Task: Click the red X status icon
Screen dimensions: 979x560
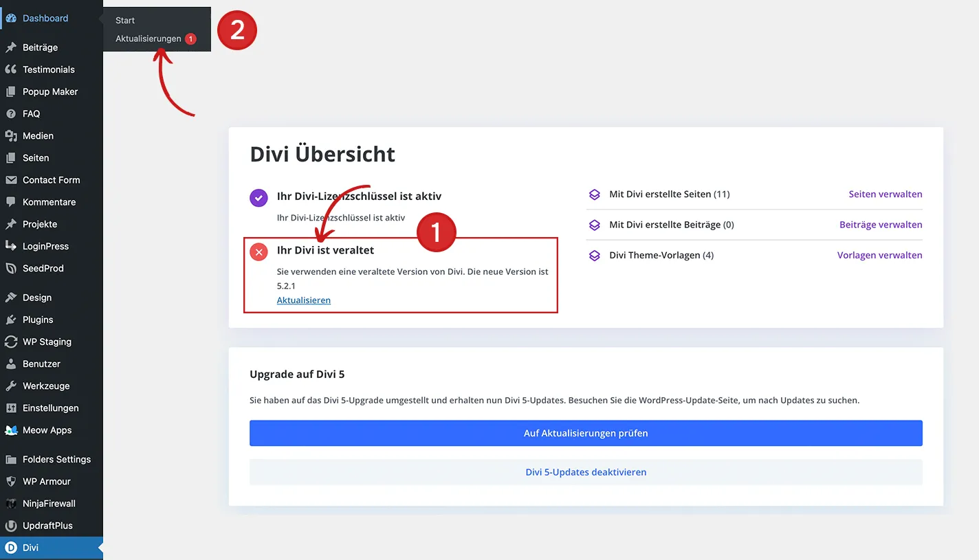Action: (258, 251)
